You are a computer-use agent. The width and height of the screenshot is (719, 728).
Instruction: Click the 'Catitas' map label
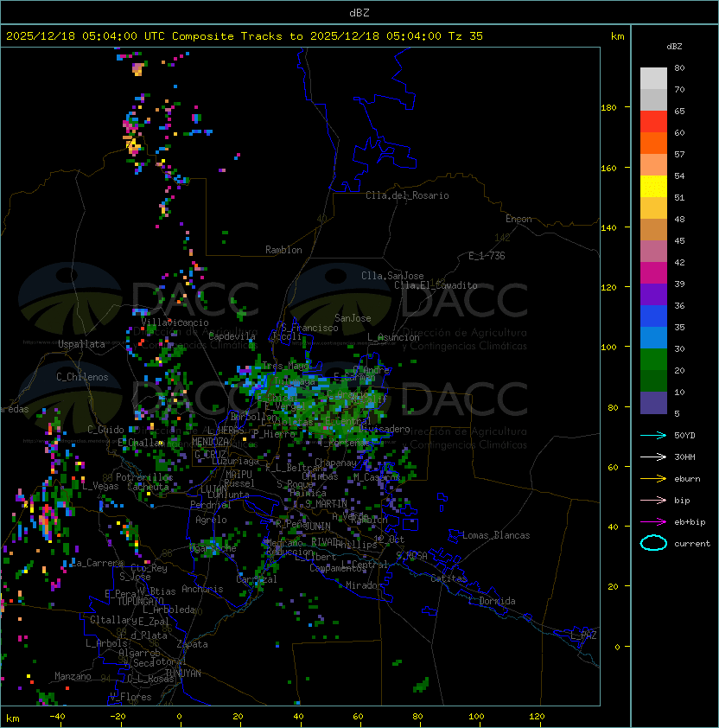449,578
